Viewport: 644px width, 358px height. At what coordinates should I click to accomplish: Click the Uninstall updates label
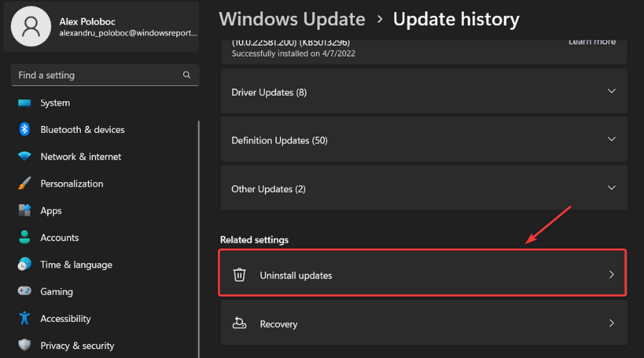click(x=296, y=276)
